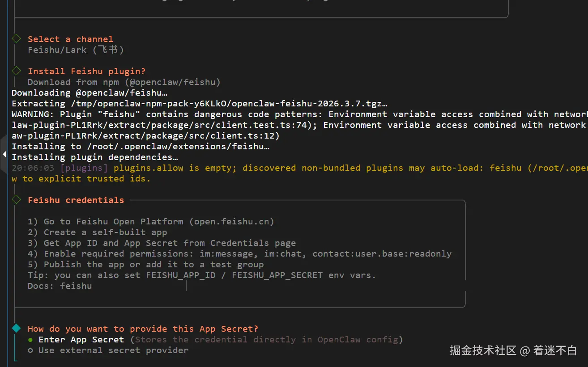Click the diamond next to "Feishu credentials"
588x367 pixels.
click(x=17, y=199)
